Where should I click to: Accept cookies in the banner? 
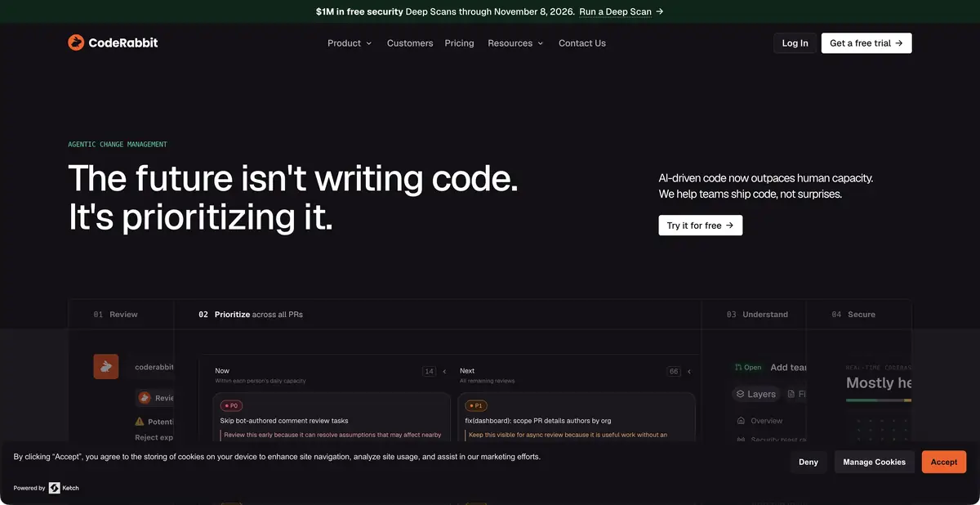coord(944,462)
